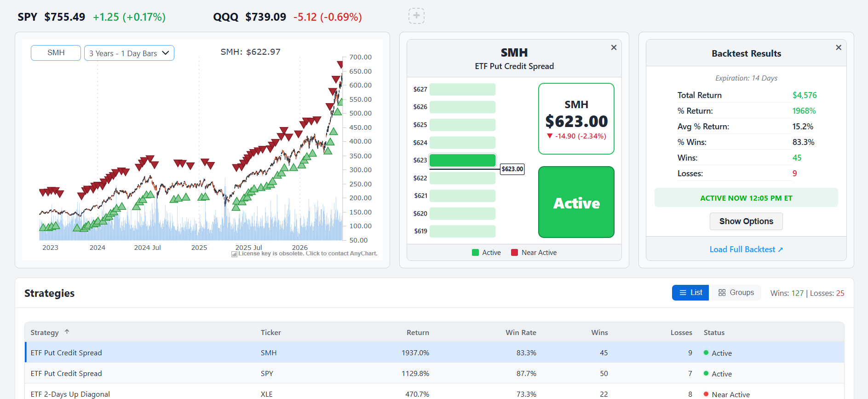Open the Load Full Backtest link
This screenshot has height=399, width=868.
click(742, 249)
